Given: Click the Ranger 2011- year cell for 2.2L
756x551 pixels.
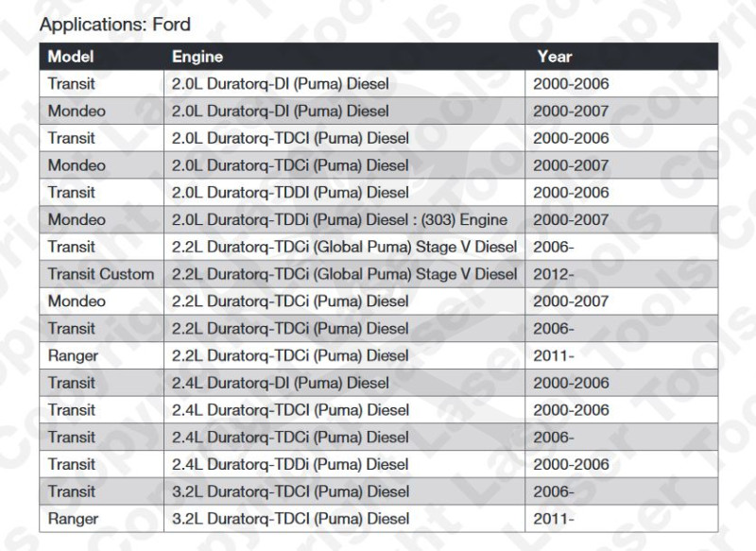Looking at the screenshot, I should (x=622, y=355).
